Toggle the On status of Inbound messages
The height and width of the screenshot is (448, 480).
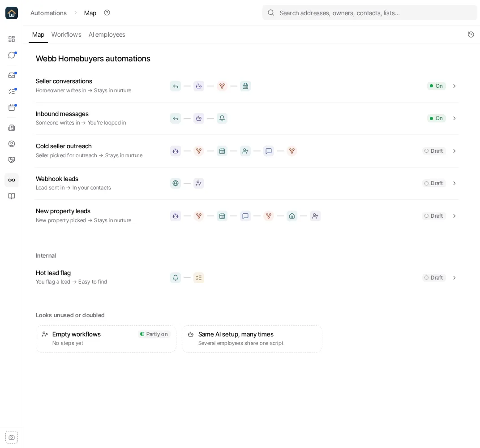[436, 118]
